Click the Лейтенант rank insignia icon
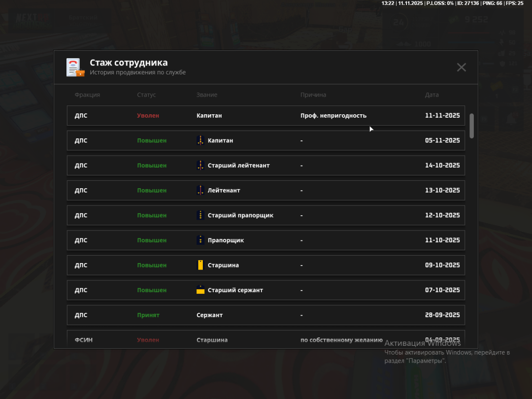This screenshot has height=399, width=532. tap(200, 190)
